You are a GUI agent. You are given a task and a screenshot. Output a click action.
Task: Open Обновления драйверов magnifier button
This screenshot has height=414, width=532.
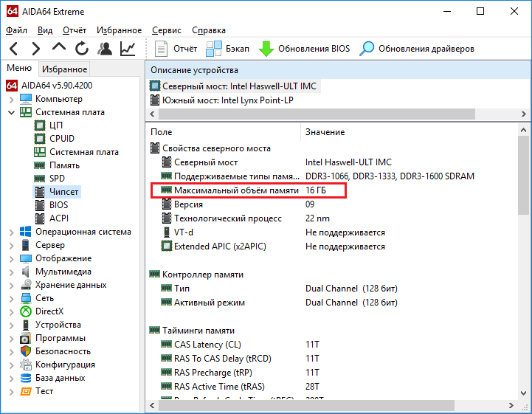coord(417,49)
